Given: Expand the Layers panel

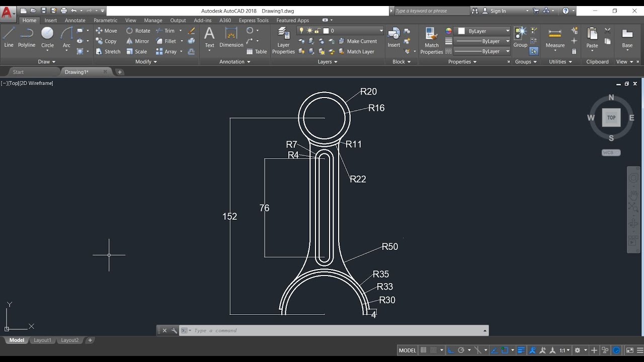Looking at the screenshot, I should pos(327,62).
